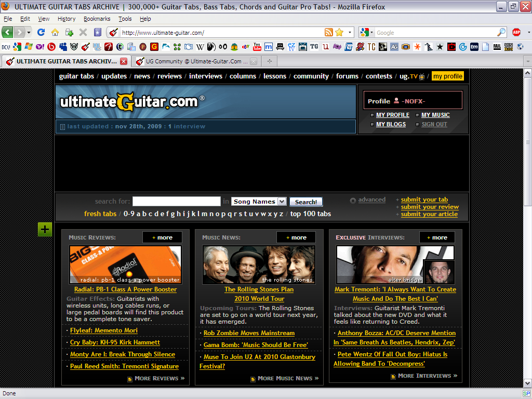The height and width of the screenshot is (399, 532).
Task: Click the ultimate-guitar.com logo
Action: point(132,101)
